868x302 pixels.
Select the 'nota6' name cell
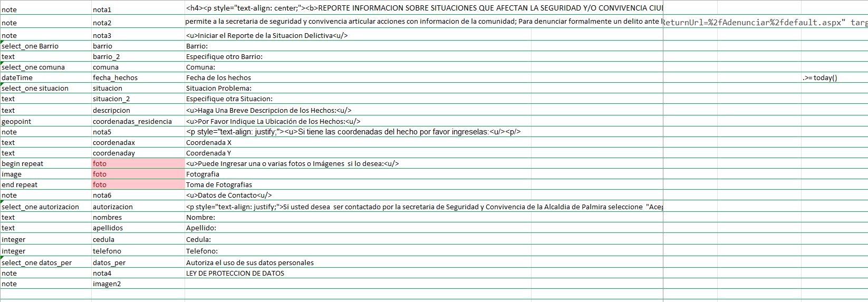[138, 195]
